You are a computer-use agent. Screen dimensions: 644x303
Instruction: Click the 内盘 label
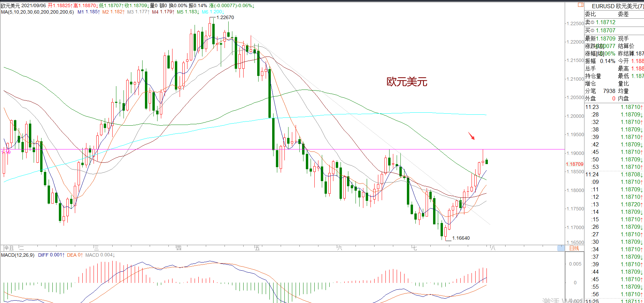click(623, 98)
